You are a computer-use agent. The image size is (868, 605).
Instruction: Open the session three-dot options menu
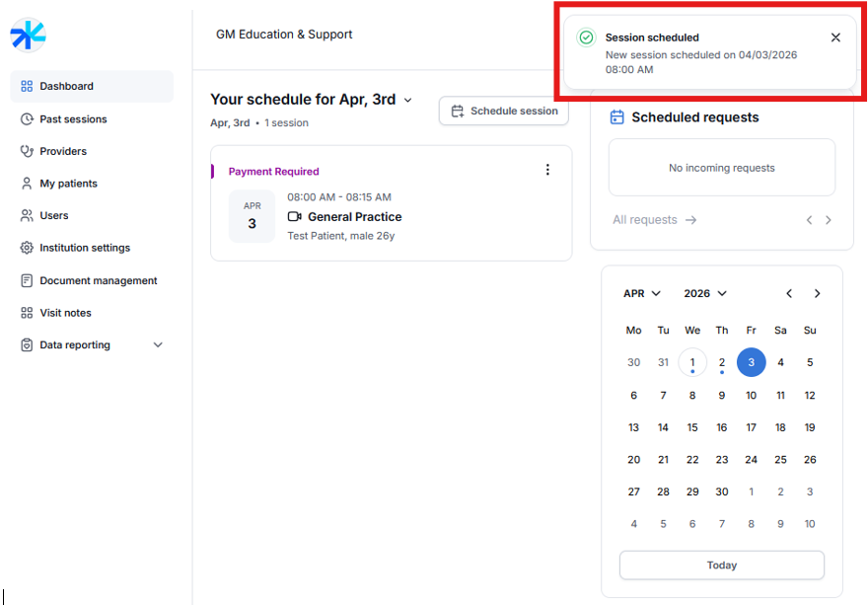[x=548, y=170]
